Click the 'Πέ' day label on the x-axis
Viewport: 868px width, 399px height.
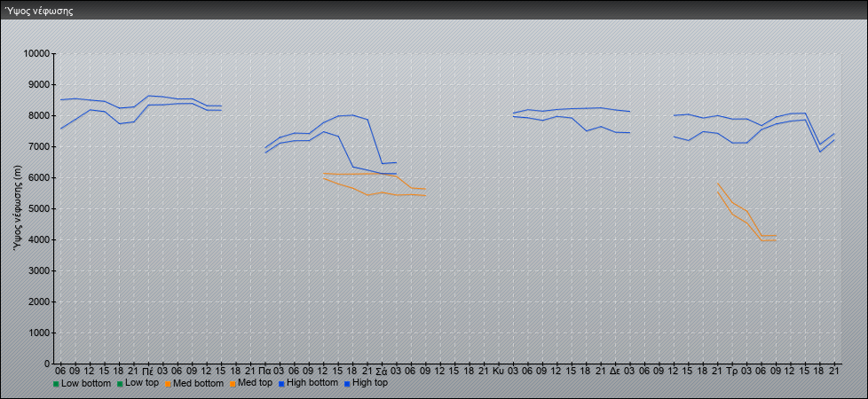pyautogui.click(x=148, y=371)
